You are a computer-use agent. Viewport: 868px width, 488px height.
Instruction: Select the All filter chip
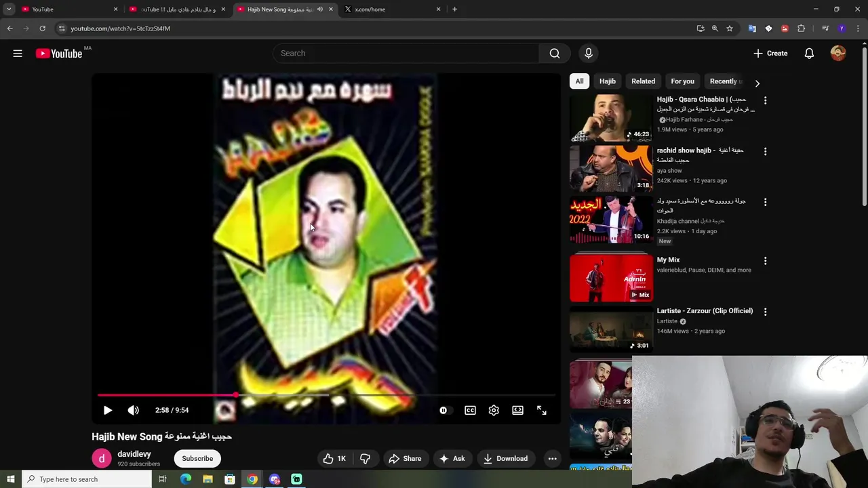point(580,81)
